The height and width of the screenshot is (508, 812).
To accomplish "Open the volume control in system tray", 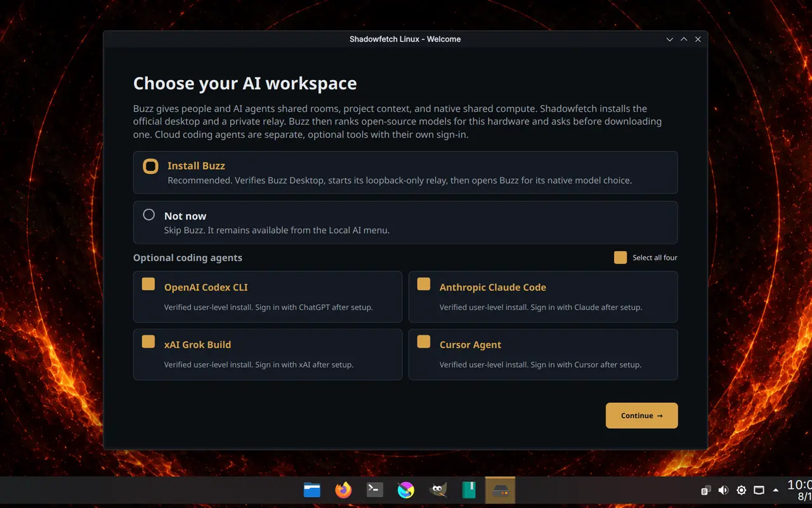I will pos(723,490).
